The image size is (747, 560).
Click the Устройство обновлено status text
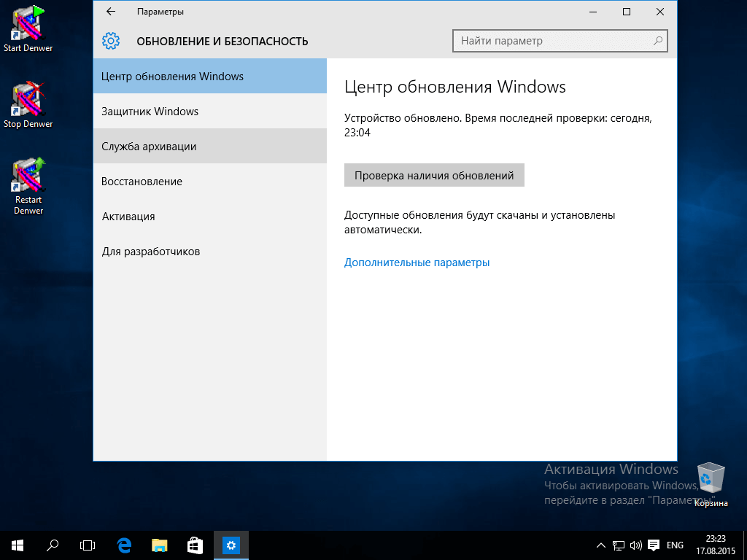pyautogui.click(x=498, y=125)
